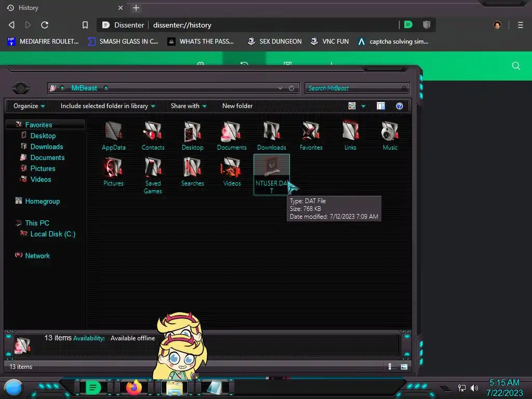This screenshot has height=399, width=532.
Task: Click the Search MrBeast field
Action: (x=357, y=88)
